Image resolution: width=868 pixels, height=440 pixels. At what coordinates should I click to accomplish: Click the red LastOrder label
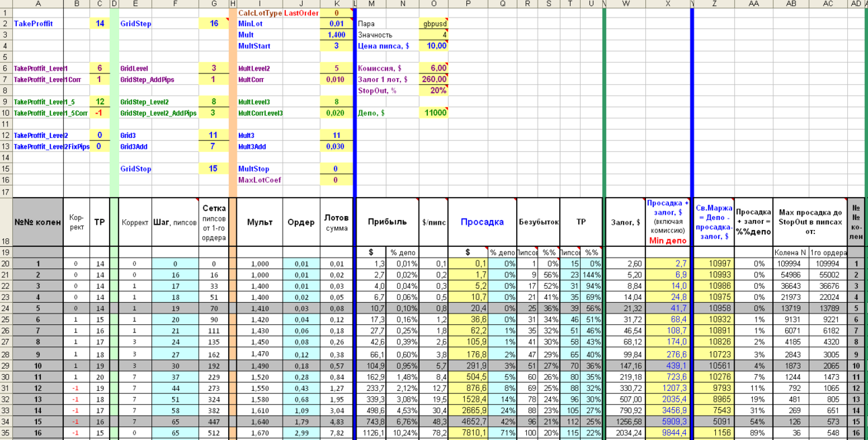coord(301,13)
